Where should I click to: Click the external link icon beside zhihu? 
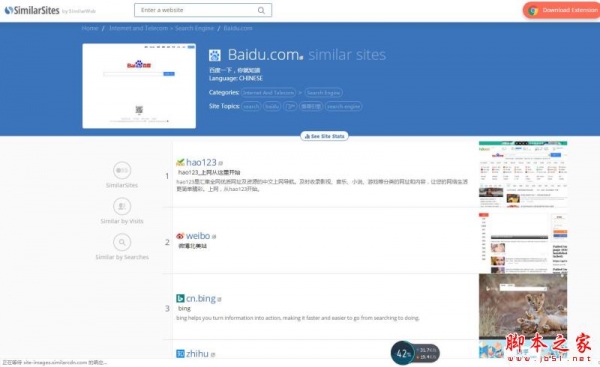pyautogui.click(x=213, y=355)
